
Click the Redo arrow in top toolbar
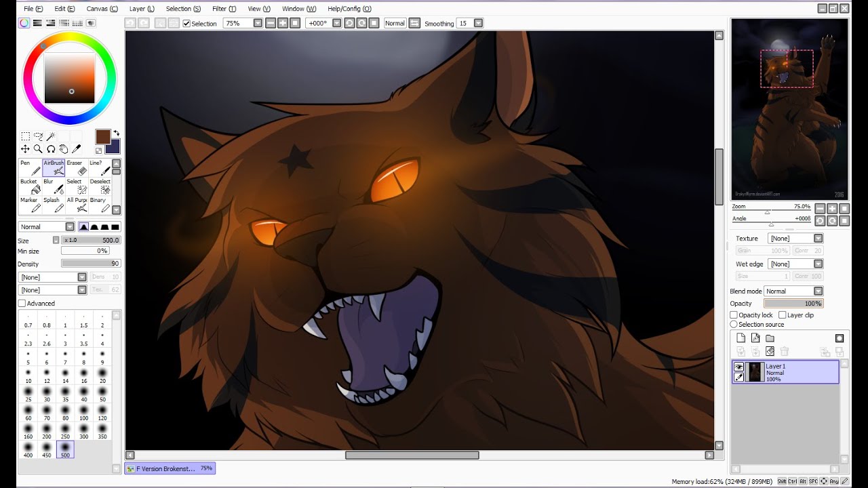144,23
